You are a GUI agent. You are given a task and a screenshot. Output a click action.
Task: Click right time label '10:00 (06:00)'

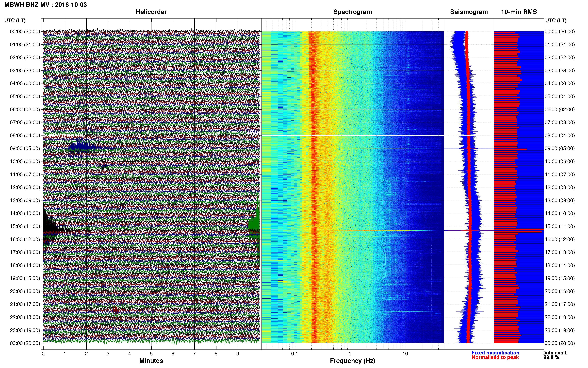[x=560, y=161]
